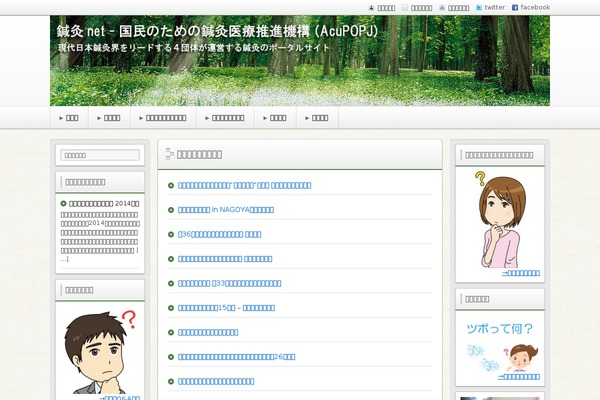Image resolution: width=600 pixels, height=400 pixels.
Task: Open the link under the 'ツボって何？' image
Action: click(519, 377)
